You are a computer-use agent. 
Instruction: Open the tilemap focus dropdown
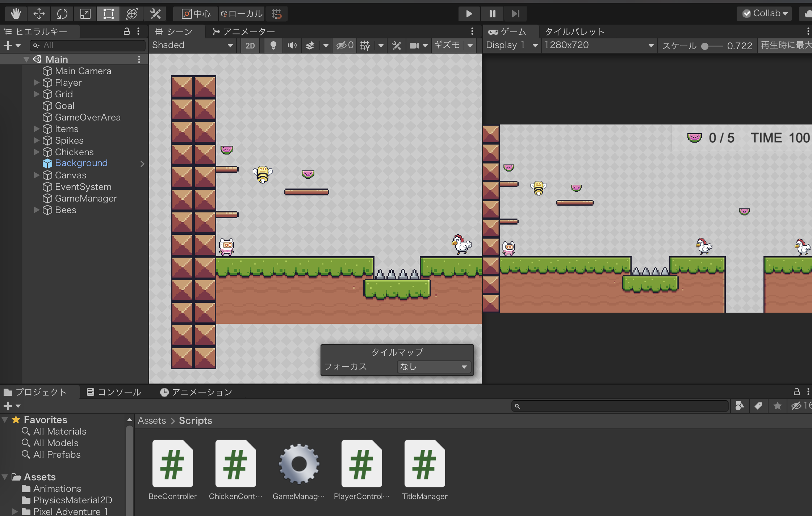click(x=434, y=367)
